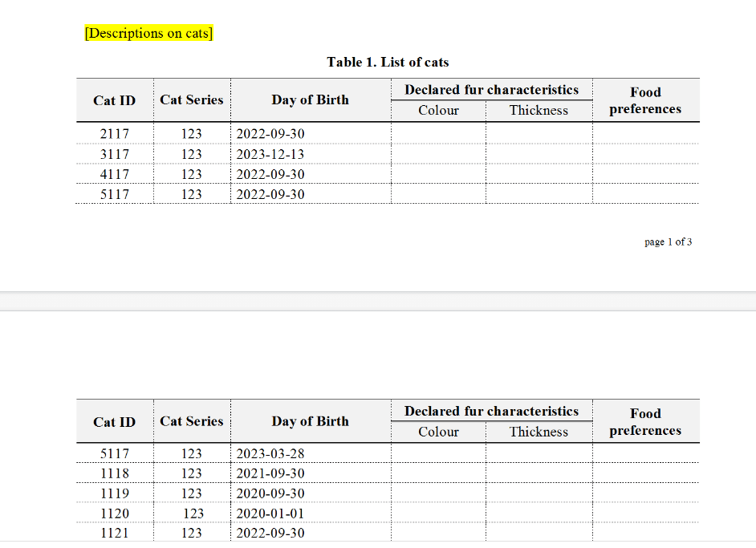Select the highlighted '[Descriptions on cats]' text
756x548 pixels.
click(x=148, y=33)
